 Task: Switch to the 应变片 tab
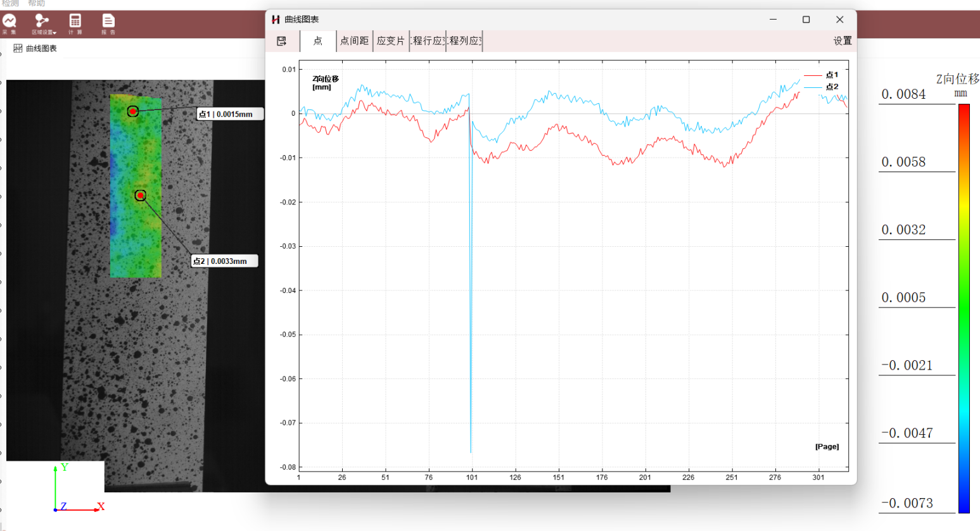[x=390, y=41]
